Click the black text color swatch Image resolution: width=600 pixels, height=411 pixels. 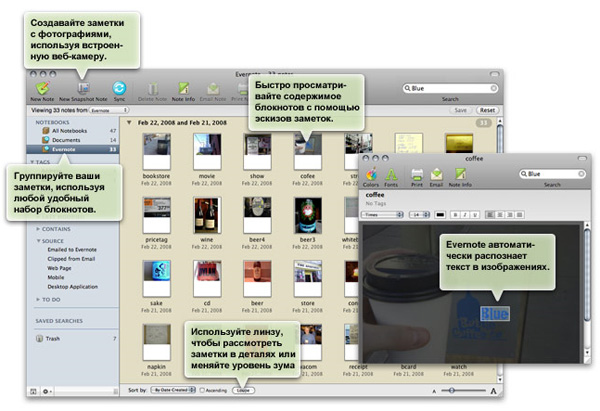point(440,215)
